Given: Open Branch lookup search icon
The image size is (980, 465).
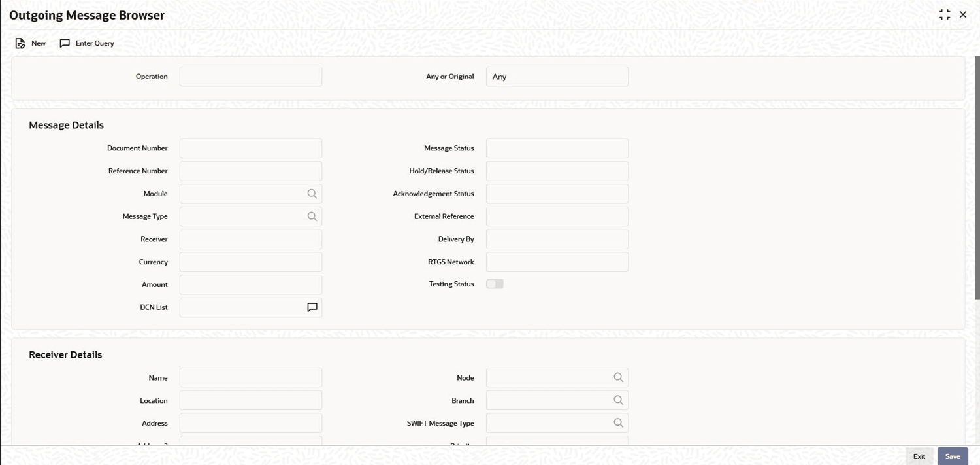Looking at the screenshot, I should click(x=618, y=400).
